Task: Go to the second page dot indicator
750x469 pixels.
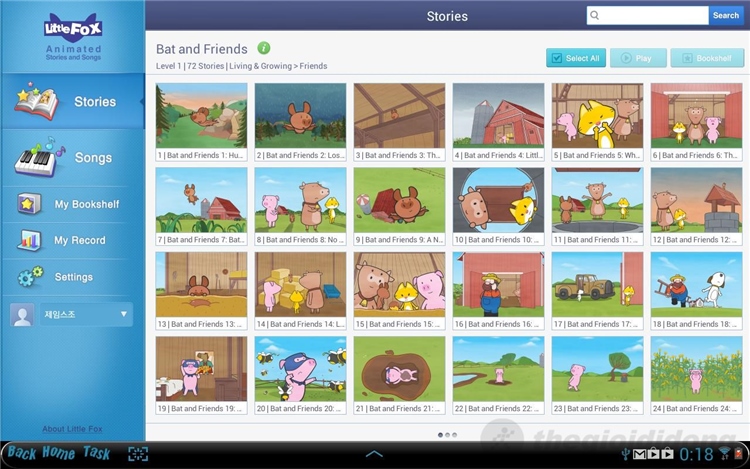Action: (447, 435)
